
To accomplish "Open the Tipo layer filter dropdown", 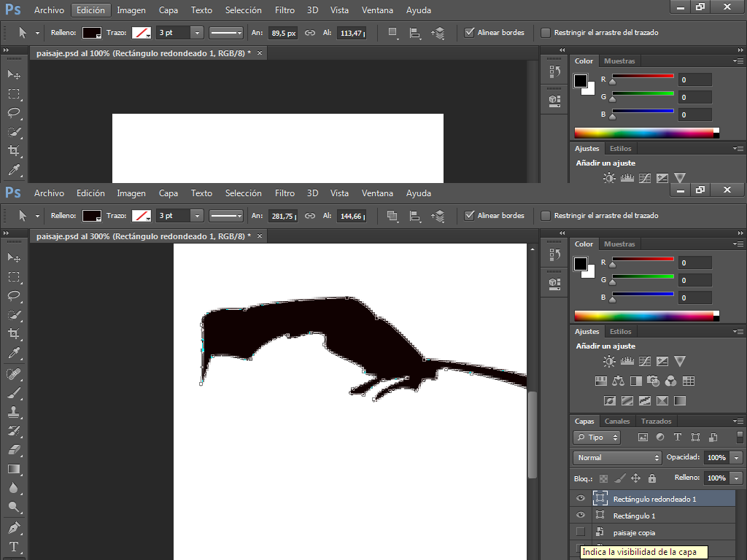I will click(x=597, y=437).
